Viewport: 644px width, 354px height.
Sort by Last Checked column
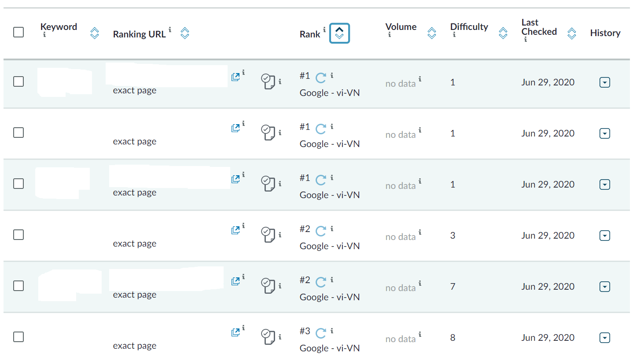(x=572, y=33)
